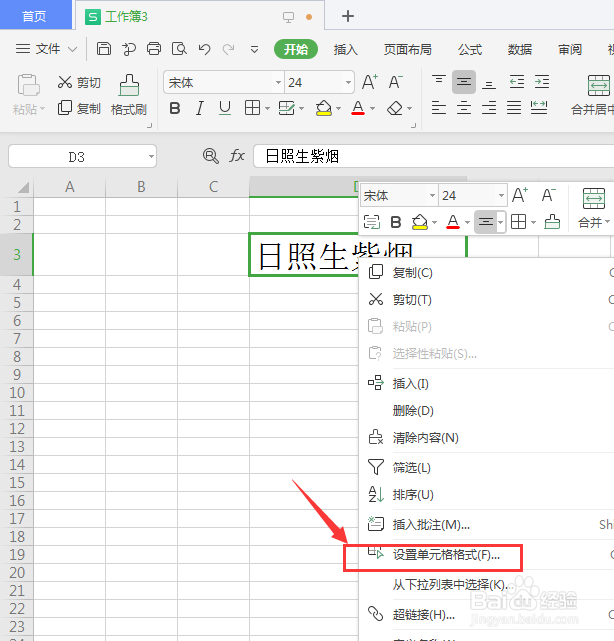Click the eraser clear-format icon
The height and width of the screenshot is (641, 614).
coord(395,108)
